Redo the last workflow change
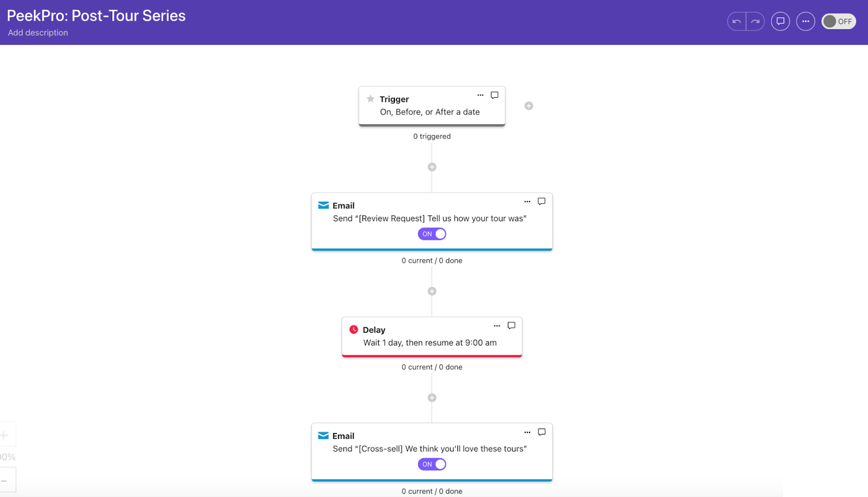 tap(755, 21)
